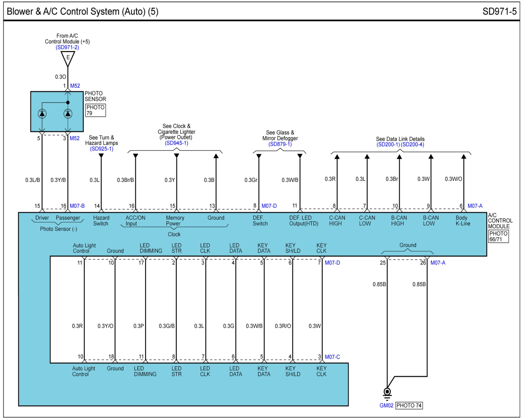Follow the SD945-1 clock diagram link
Image resolution: width=522 pixels, height=420 pixels.
click(x=177, y=143)
